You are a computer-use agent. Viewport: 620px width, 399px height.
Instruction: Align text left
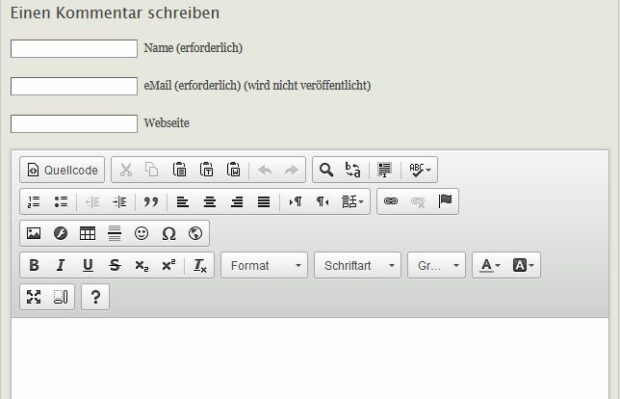pyautogui.click(x=182, y=202)
